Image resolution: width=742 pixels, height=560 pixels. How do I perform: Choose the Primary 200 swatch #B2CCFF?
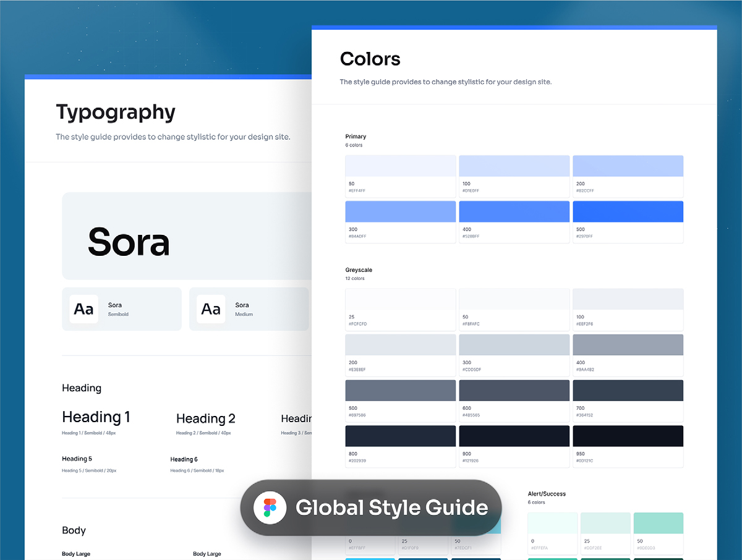click(x=628, y=176)
